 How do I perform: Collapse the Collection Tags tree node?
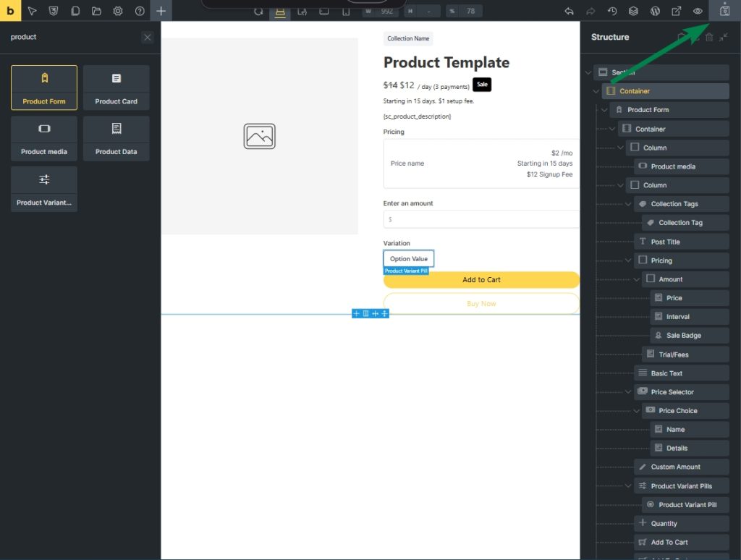coord(628,204)
